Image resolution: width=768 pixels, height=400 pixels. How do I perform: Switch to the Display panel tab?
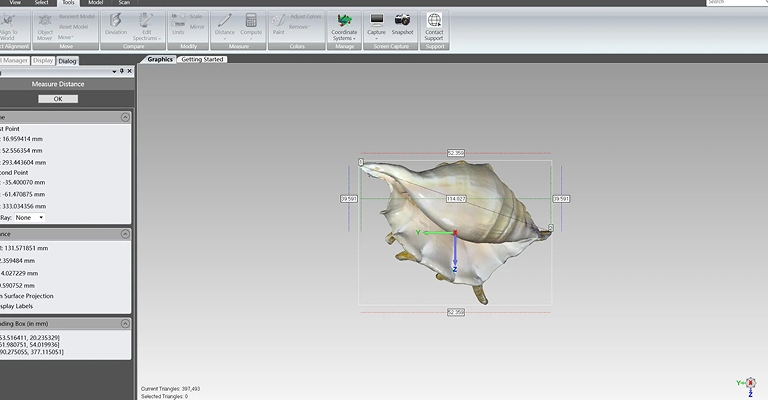[x=43, y=60]
